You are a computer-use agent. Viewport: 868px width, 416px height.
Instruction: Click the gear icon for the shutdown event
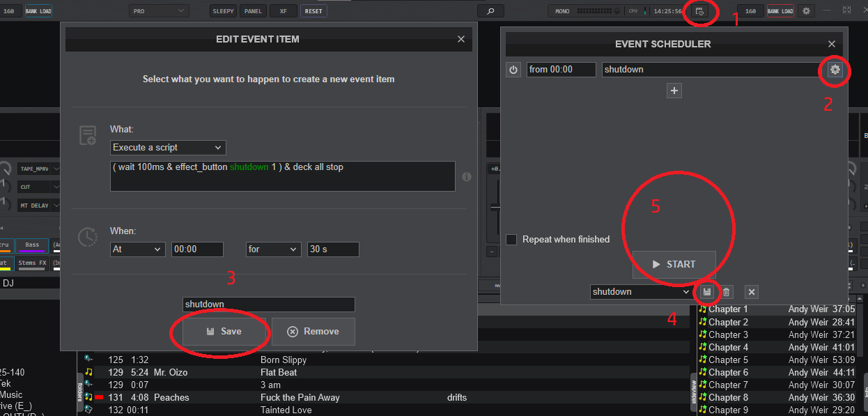pos(835,70)
